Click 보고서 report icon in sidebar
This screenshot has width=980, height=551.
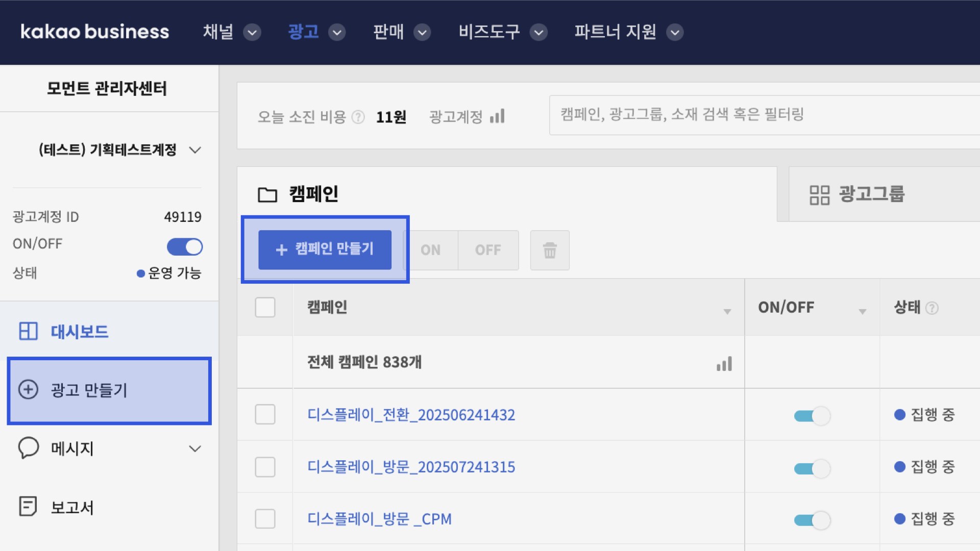(28, 507)
